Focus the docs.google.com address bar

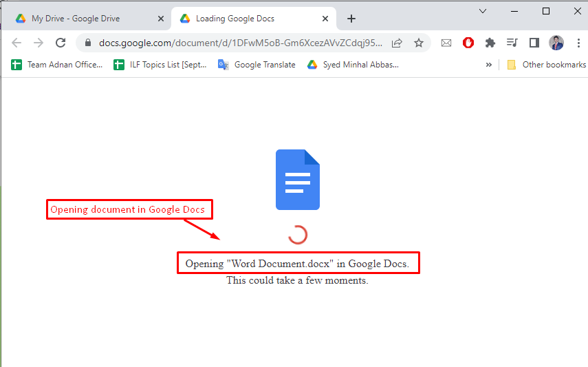click(241, 43)
